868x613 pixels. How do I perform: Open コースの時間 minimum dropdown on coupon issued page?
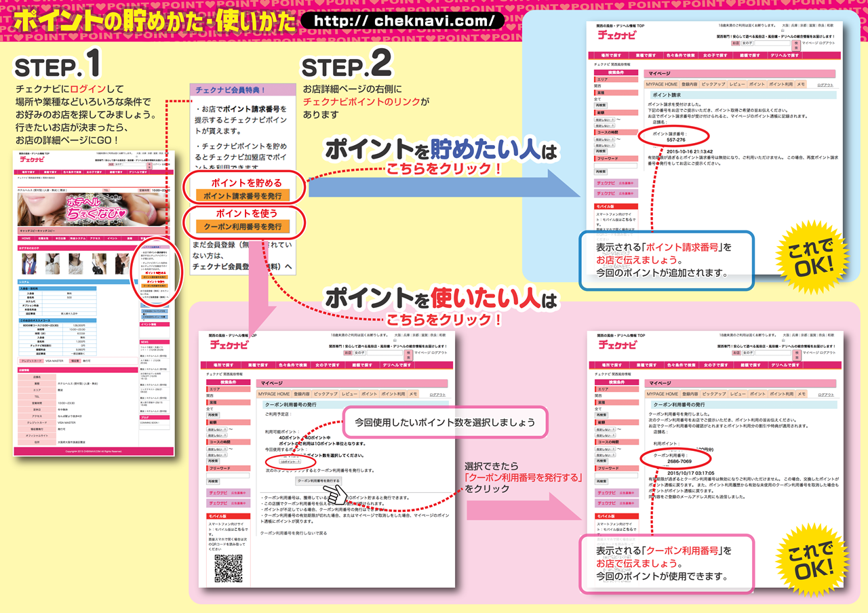(606, 449)
